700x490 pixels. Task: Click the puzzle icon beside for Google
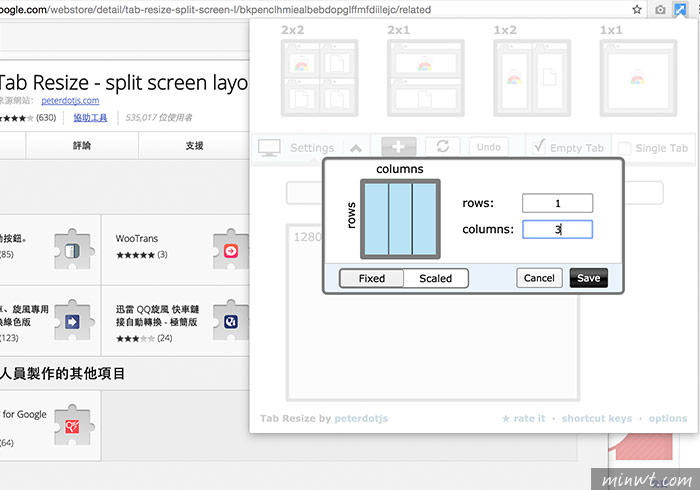(x=73, y=425)
